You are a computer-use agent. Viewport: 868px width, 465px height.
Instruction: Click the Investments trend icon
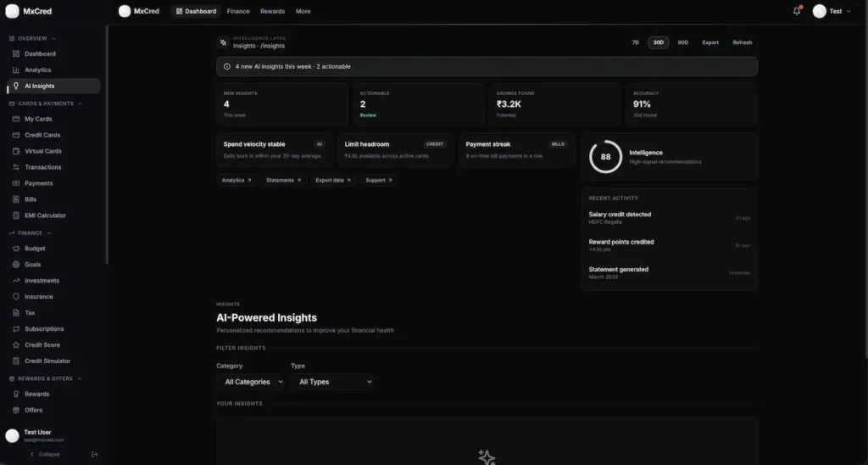[16, 280]
